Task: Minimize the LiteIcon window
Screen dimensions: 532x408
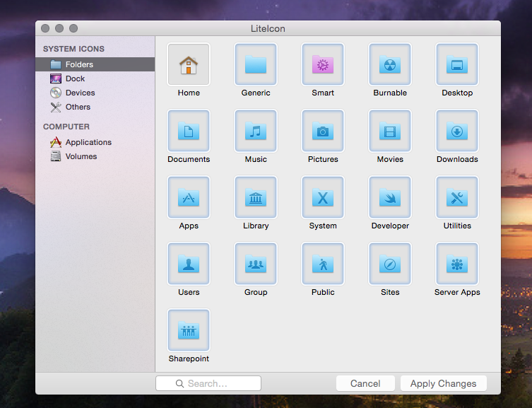Action: tap(59, 28)
